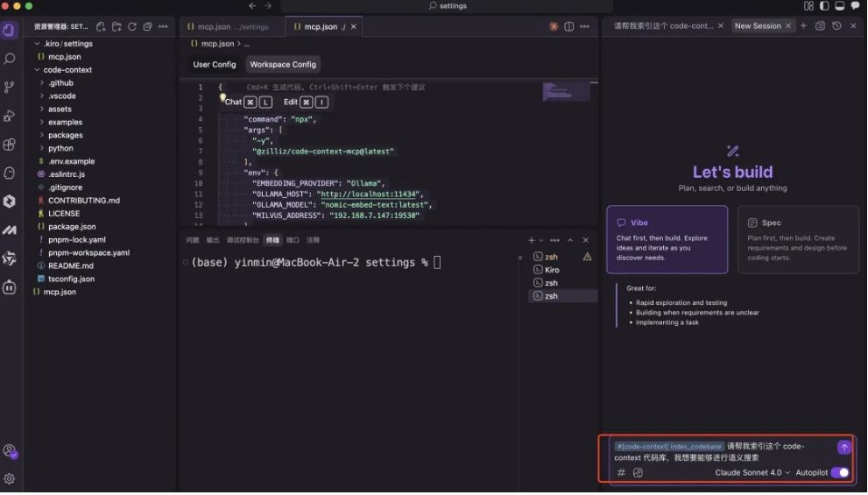
Task: Open the Search view in activity bar
Action: (10, 58)
